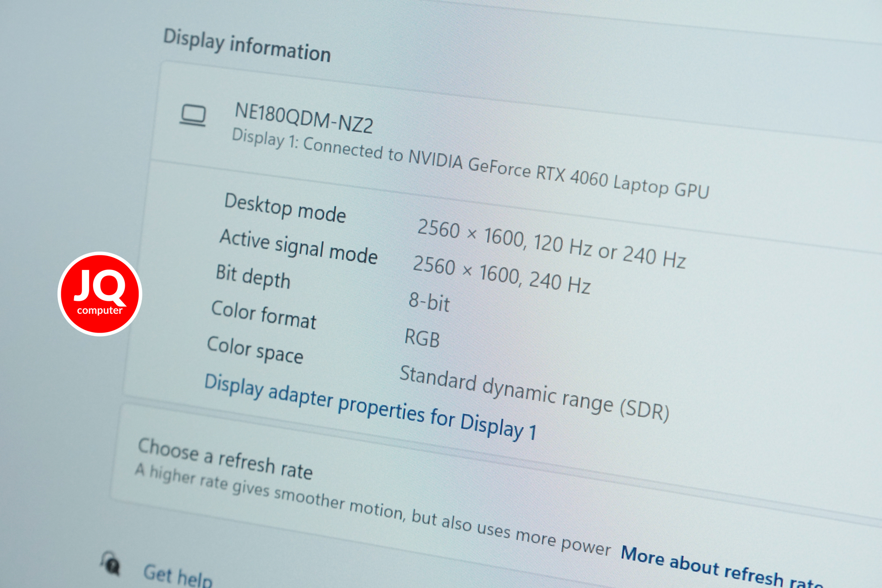
Task: Click the Choose a refresh rate title
Action: (225, 459)
